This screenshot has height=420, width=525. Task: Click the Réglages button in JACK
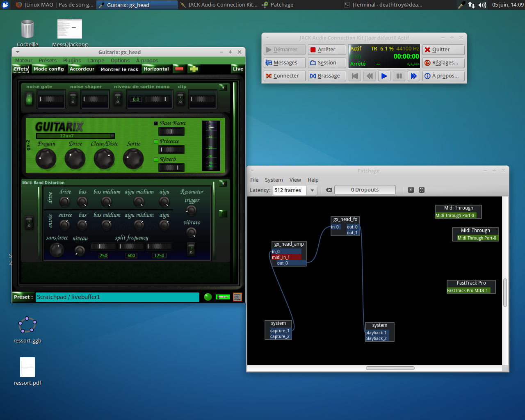[x=443, y=63]
